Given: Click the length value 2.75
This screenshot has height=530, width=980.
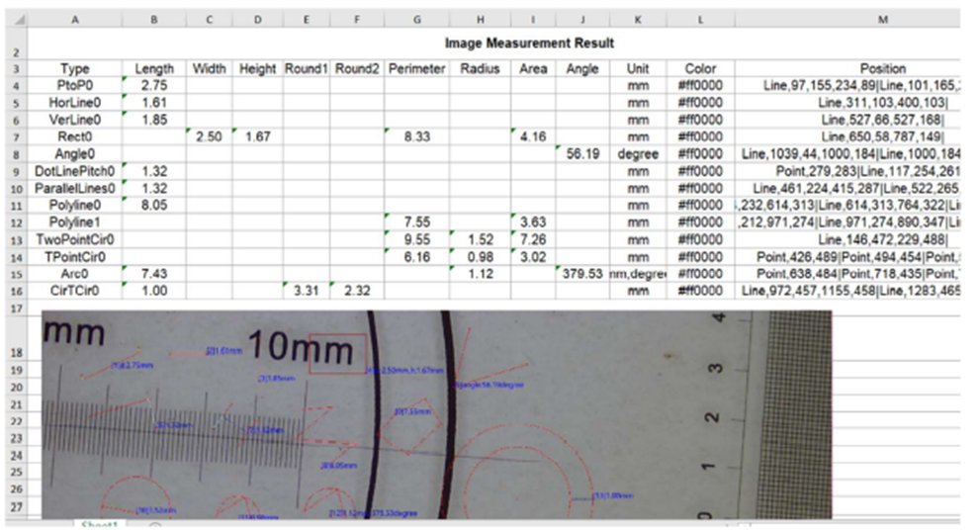Looking at the screenshot, I should tap(153, 86).
